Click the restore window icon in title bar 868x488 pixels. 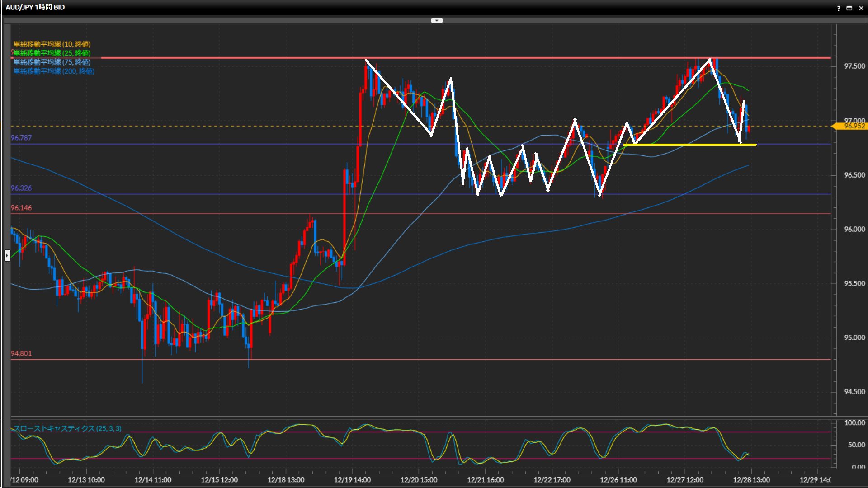(x=849, y=8)
